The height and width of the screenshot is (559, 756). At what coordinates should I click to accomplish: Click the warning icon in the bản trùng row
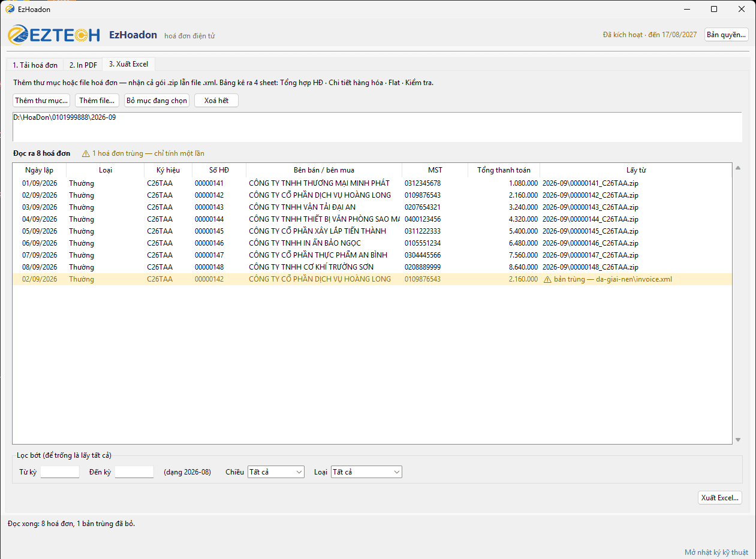[x=547, y=279]
